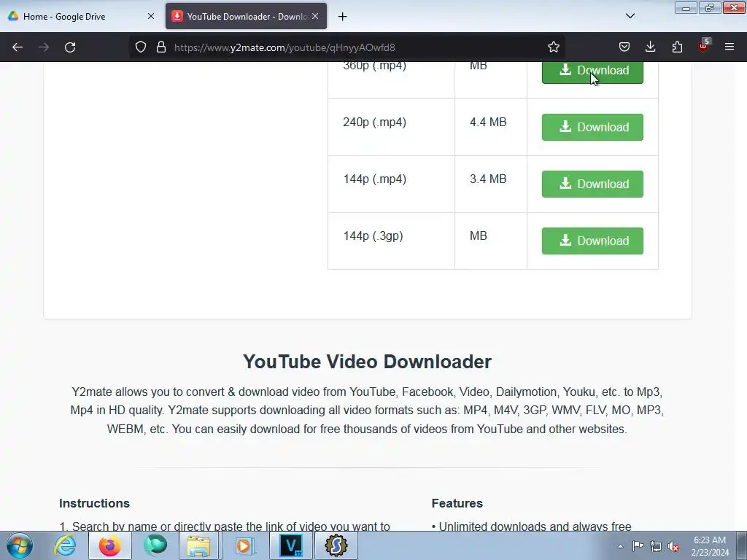Go back using the browser back arrow
The height and width of the screenshot is (560, 747).
18,47
